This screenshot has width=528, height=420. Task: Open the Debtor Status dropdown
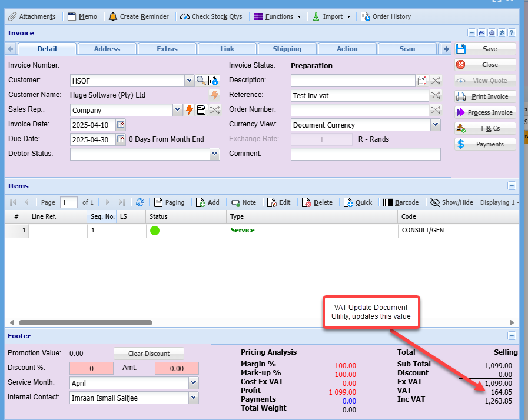pyautogui.click(x=214, y=154)
